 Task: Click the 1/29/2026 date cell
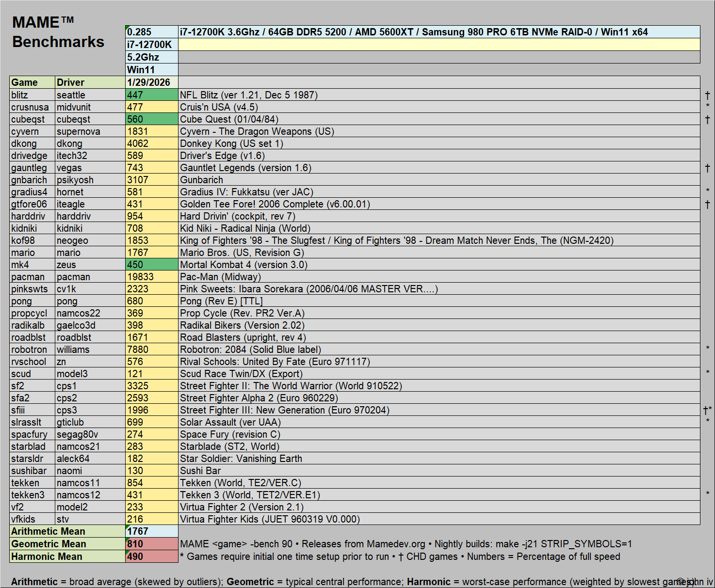(151, 82)
